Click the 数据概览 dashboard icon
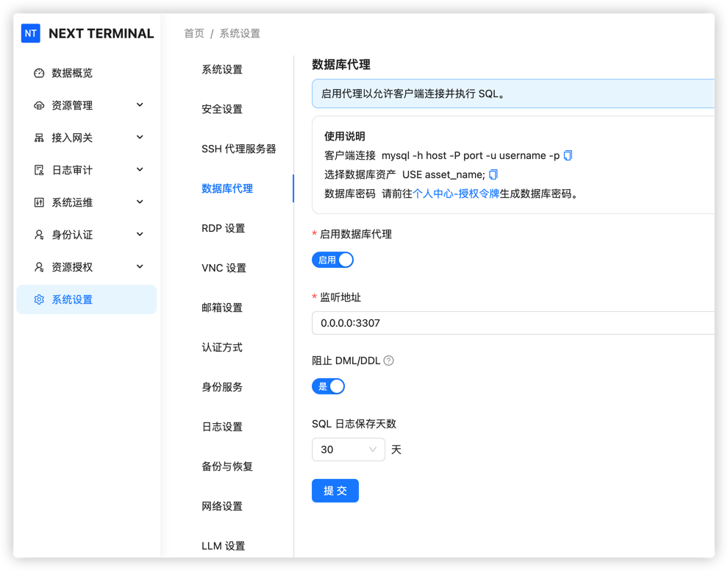This screenshot has height=571, width=728. tap(39, 73)
